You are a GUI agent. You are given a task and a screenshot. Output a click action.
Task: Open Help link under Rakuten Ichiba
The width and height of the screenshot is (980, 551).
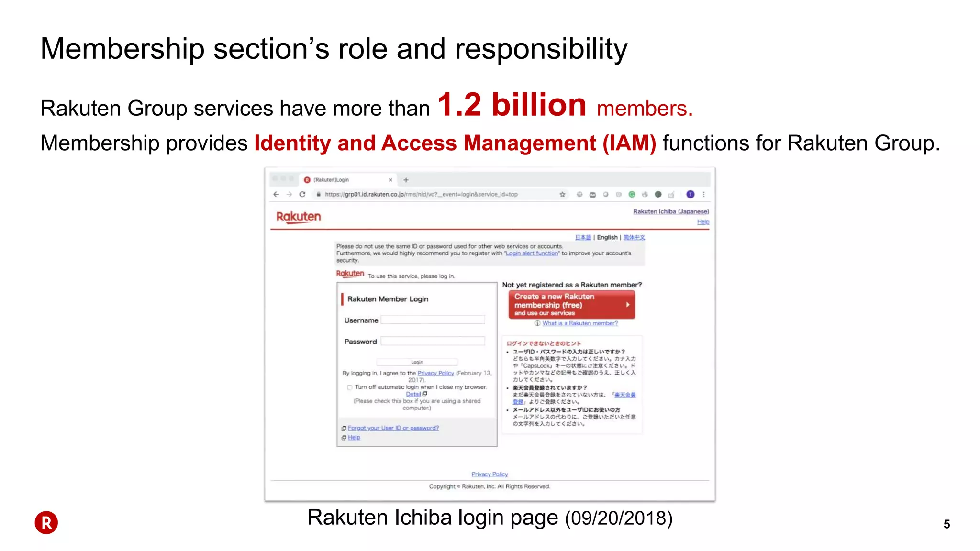703,222
